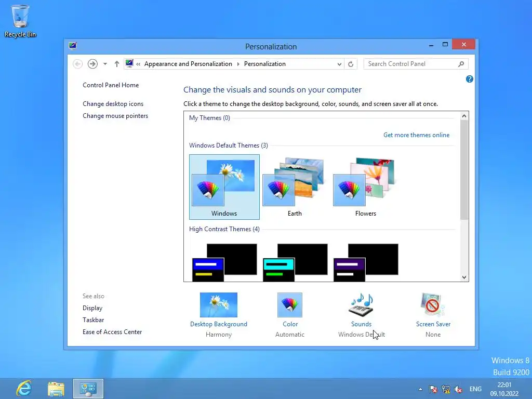Open Change mouse pointers
Image resolution: width=532 pixels, height=399 pixels.
(x=115, y=116)
